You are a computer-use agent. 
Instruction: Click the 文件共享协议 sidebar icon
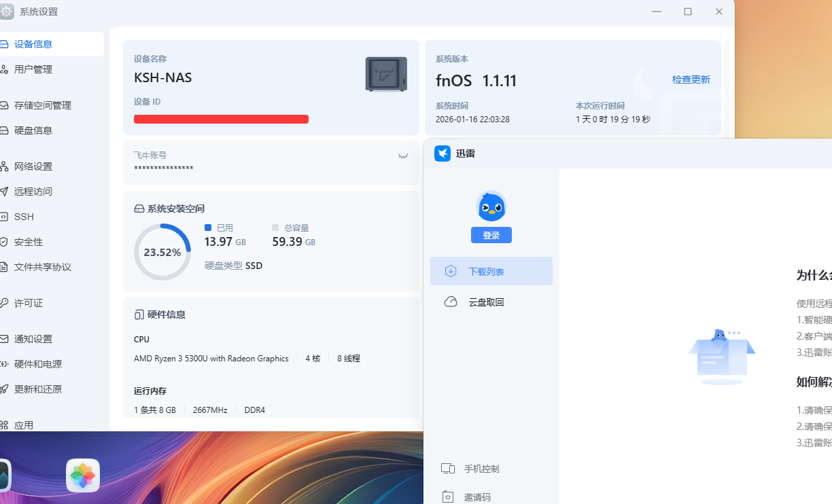(x=3, y=267)
